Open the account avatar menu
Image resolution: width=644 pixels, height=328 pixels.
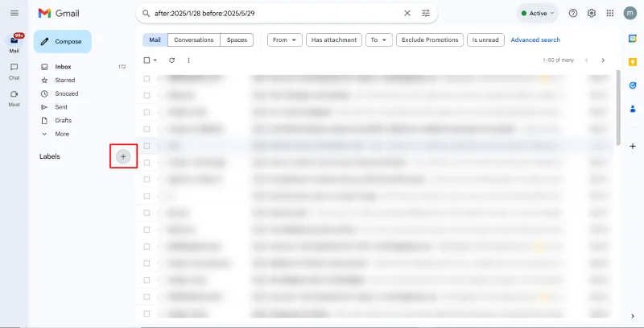(630, 13)
